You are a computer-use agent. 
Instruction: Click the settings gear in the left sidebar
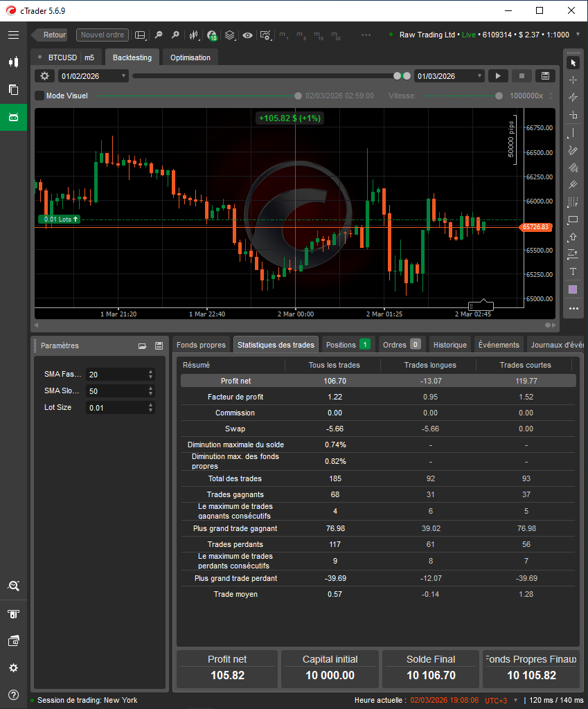coord(13,667)
